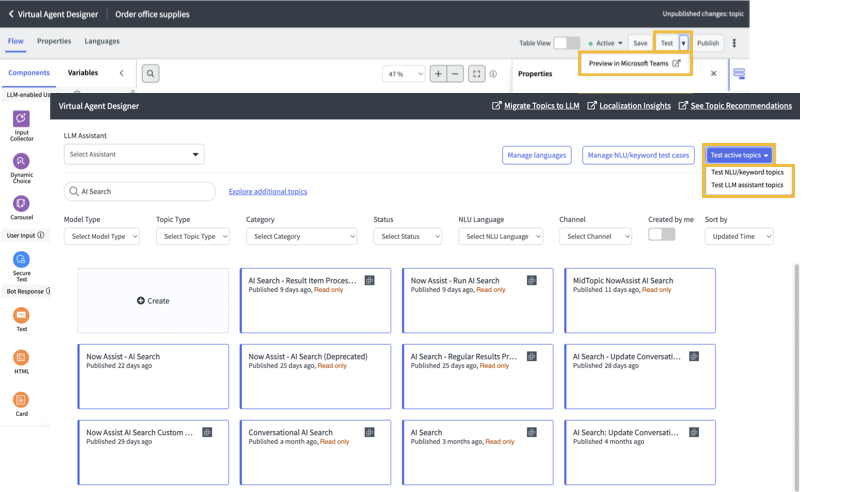Open the canvas search magnifier tool
Screen dimensions: 849x492
[x=151, y=74]
